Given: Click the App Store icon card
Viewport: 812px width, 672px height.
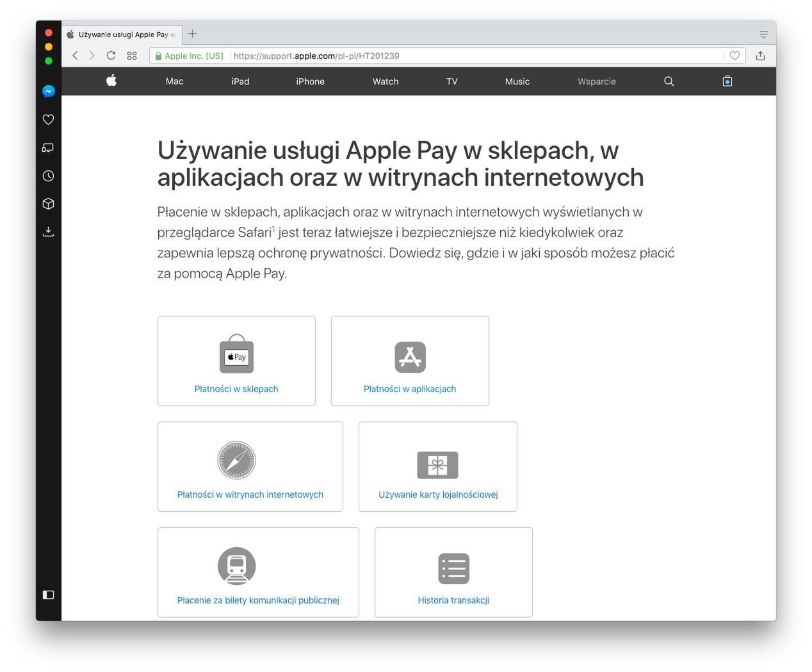Looking at the screenshot, I should pos(410,357).
